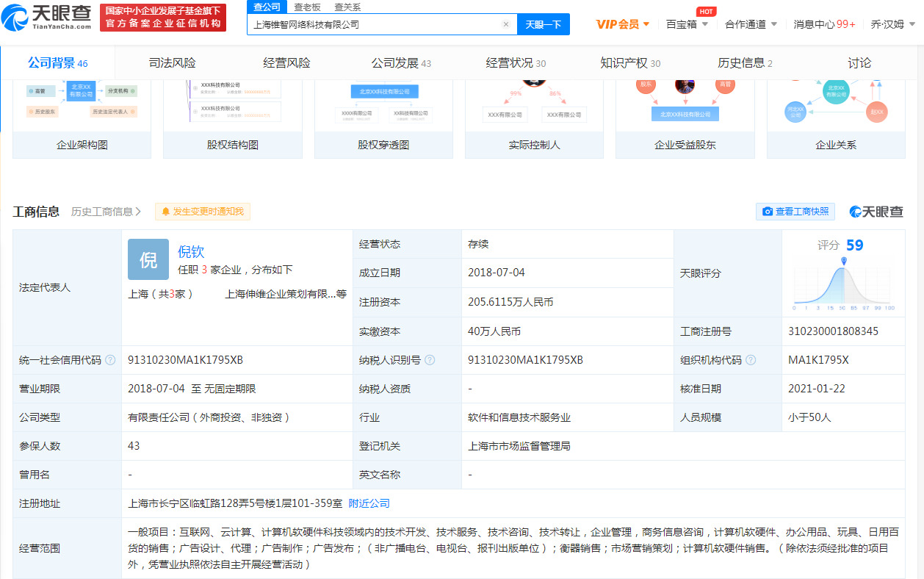This screenshot has height=579, width=924.
Task: Expand the 百宝箱 menu
Action: [687, 24]
